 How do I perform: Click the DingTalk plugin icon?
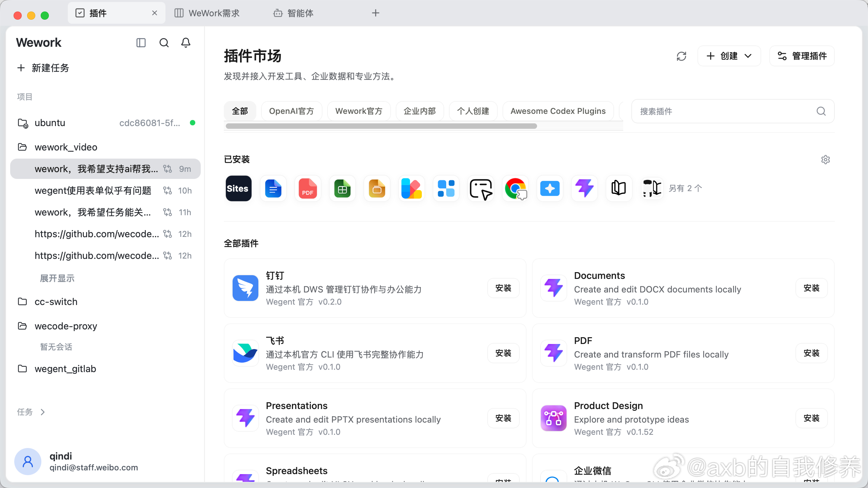(245, 288)
